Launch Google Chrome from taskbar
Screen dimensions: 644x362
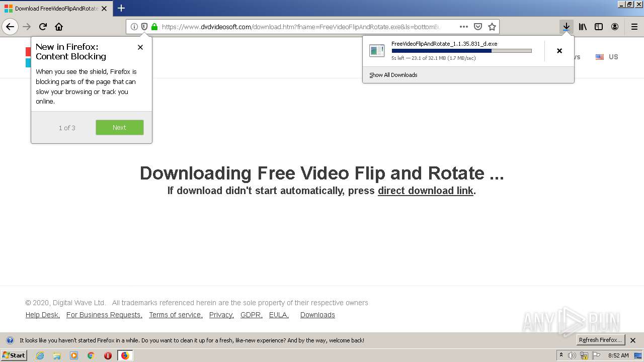[x=91, y=355]
